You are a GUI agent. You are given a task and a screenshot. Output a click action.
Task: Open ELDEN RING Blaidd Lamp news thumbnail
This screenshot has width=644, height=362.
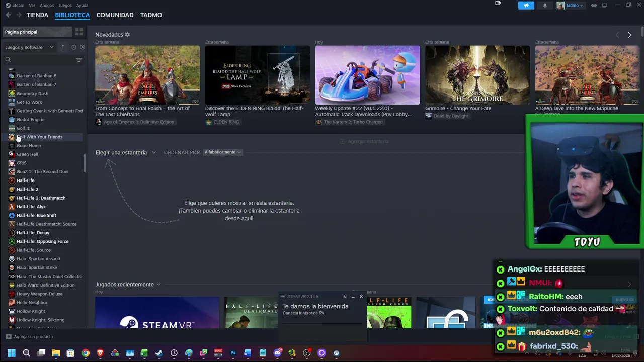[258, 75]
